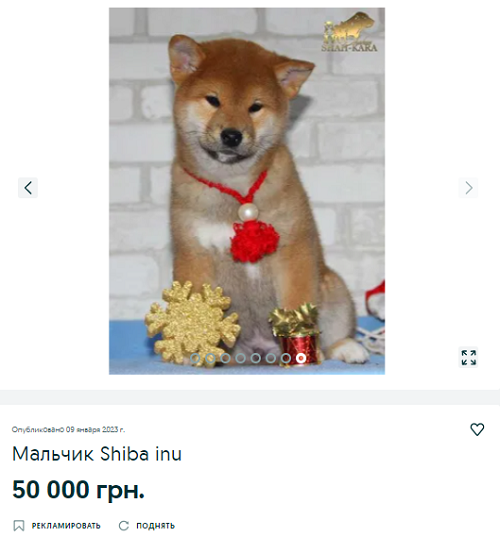Go to the previous photo with left arrow
Viewport: 500px width, 537px height.
pyautogui.click(x=28, y=188)
